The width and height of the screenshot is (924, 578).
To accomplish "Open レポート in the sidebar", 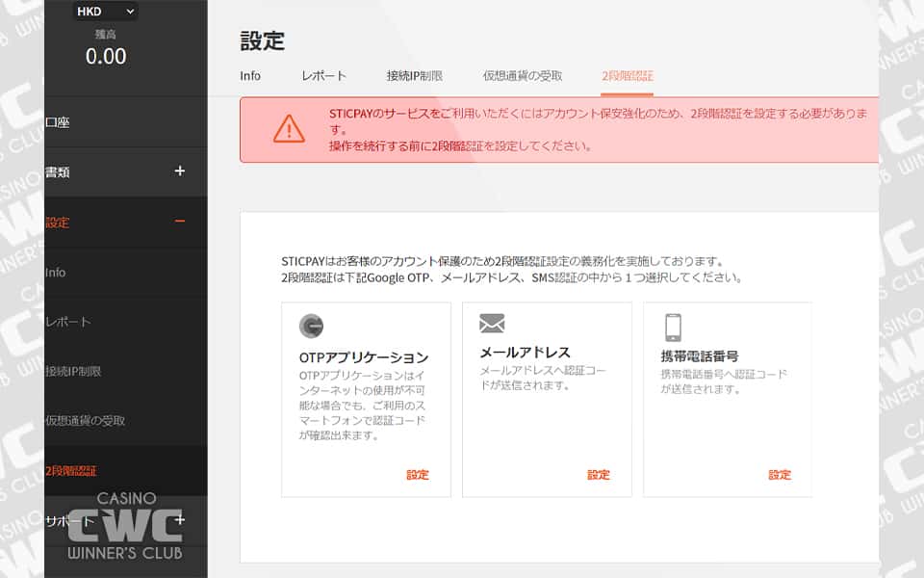I will tap(67, 322).
